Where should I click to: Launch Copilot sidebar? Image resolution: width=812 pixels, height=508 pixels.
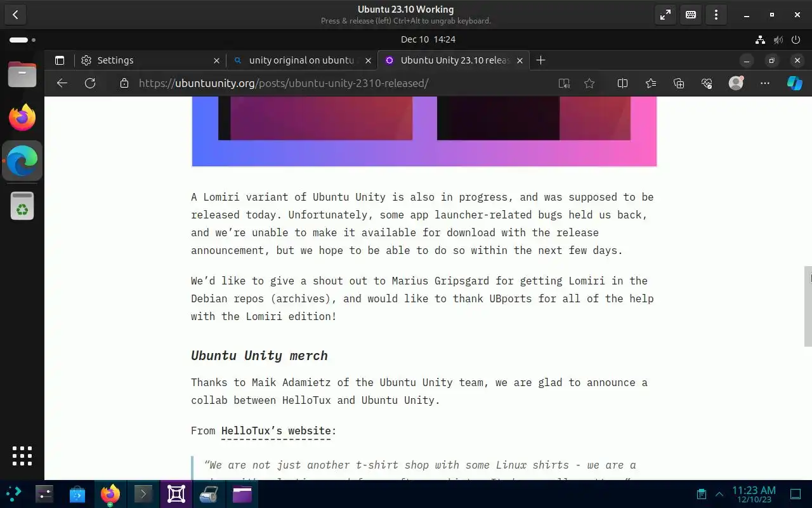point(794,83)
